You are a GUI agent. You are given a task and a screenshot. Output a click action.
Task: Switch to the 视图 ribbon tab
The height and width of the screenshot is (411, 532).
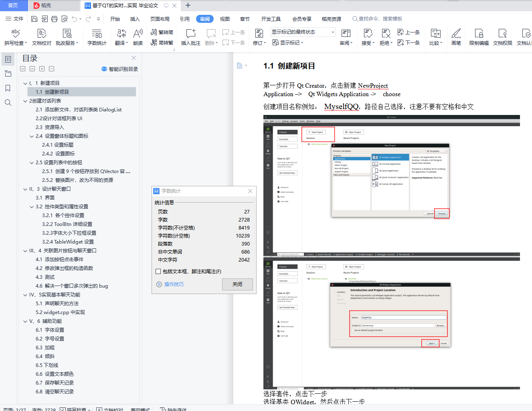[x=225, y=19]
